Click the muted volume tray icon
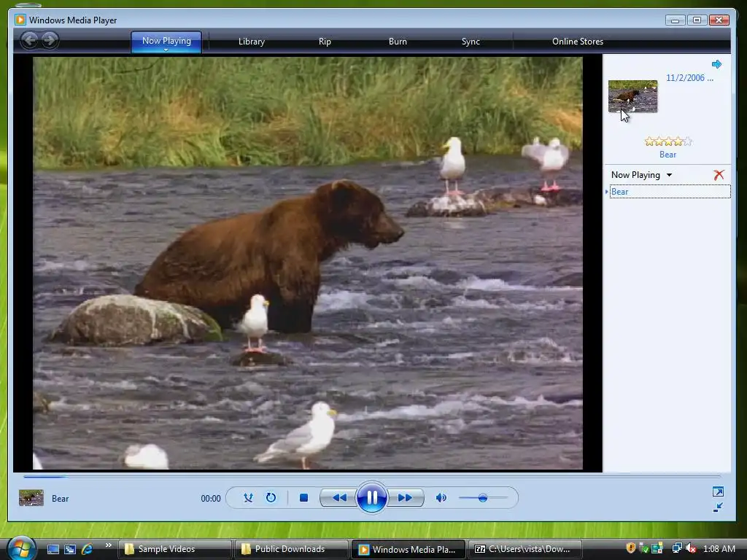This screenshot has width=747, height=560. coord(690,548)
